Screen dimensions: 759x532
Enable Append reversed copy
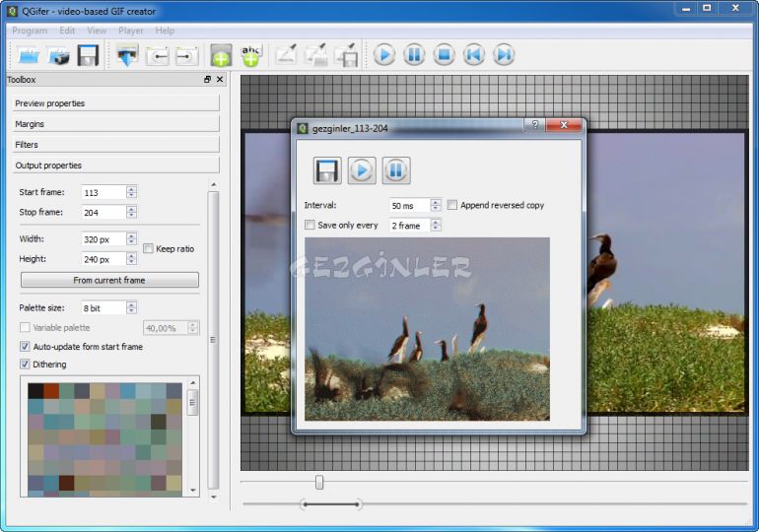point(452,205)
